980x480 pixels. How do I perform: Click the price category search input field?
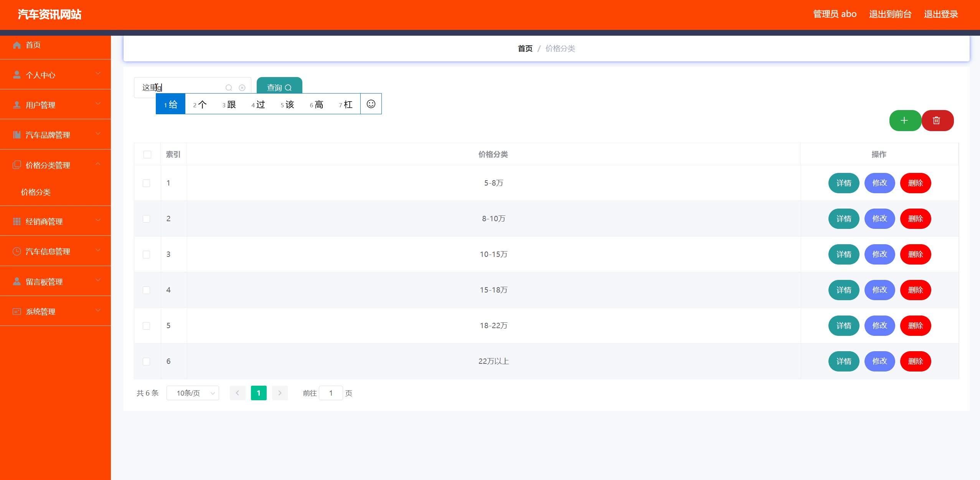click(x=193, y=87)
